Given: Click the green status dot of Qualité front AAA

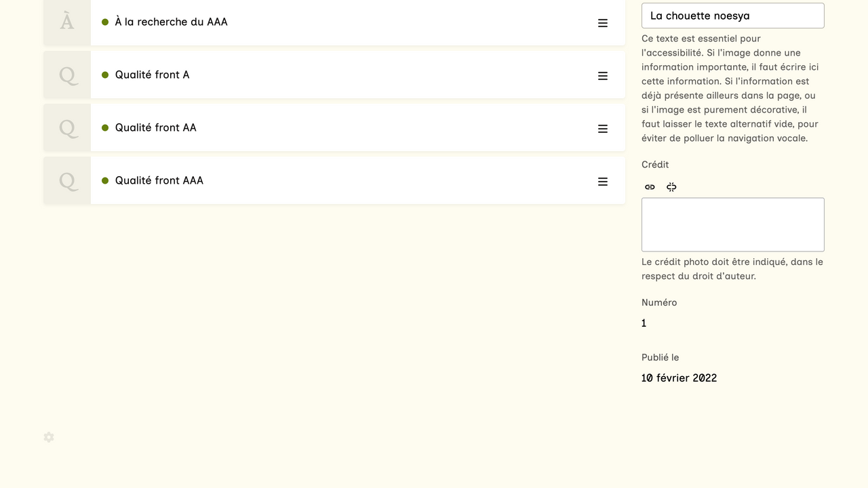Looking at the screenshot, I should pos(105,180).
